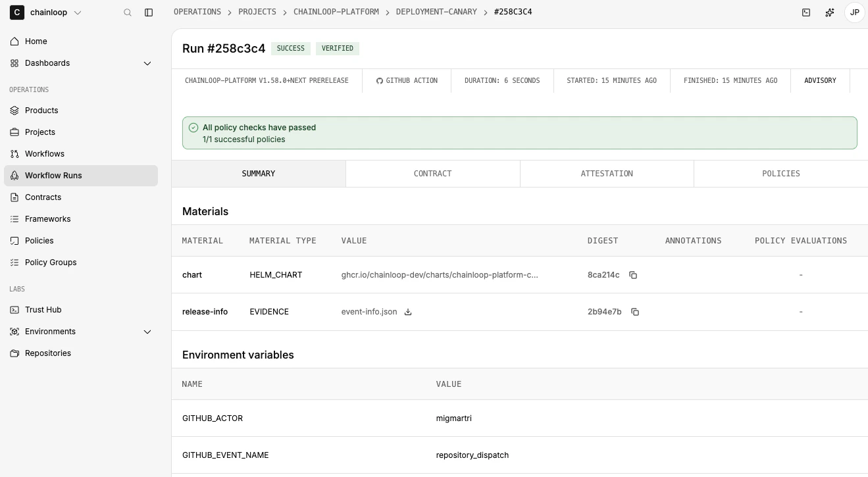Image resolution: width=868 pixels, height=477 pixels.
Task: Toggle the sidebar panel icon
Action: (149, 13)
